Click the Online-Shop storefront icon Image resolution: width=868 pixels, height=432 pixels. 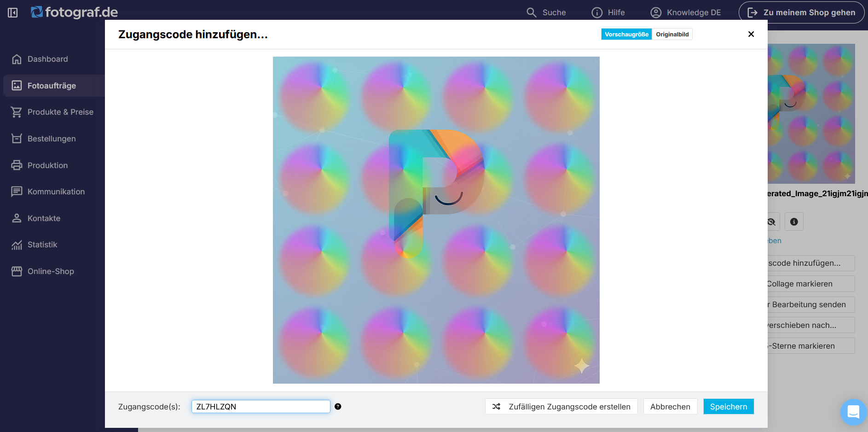17,271
